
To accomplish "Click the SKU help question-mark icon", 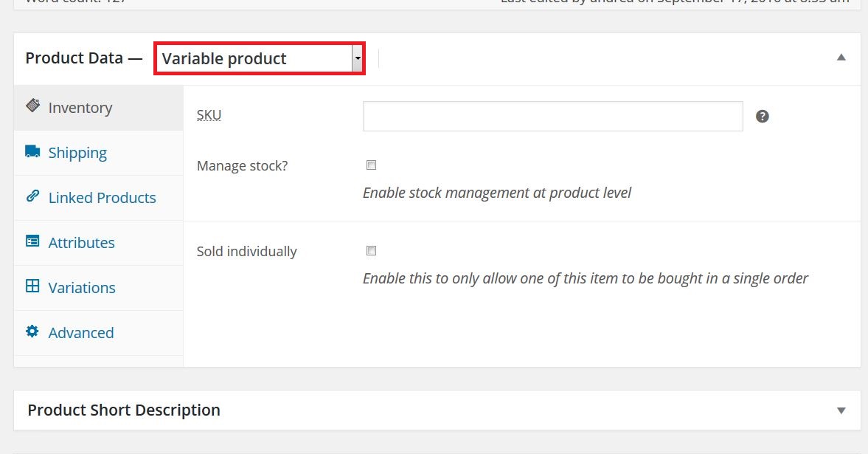I will click(763, 117).
